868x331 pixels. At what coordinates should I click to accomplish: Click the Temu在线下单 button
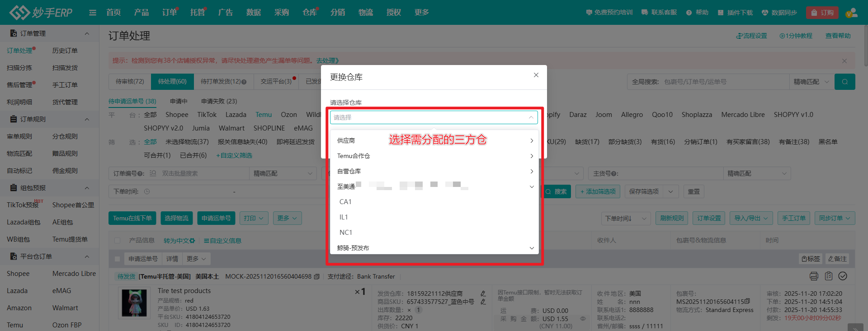pyautogui.click(x=132, y=218)
